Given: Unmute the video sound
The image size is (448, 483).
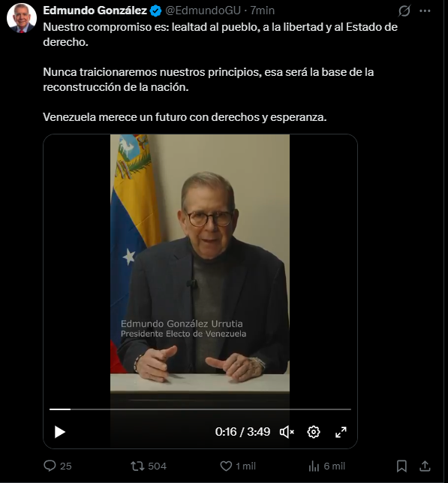Looking at the screenshot, I should click(x=287, y=432).
